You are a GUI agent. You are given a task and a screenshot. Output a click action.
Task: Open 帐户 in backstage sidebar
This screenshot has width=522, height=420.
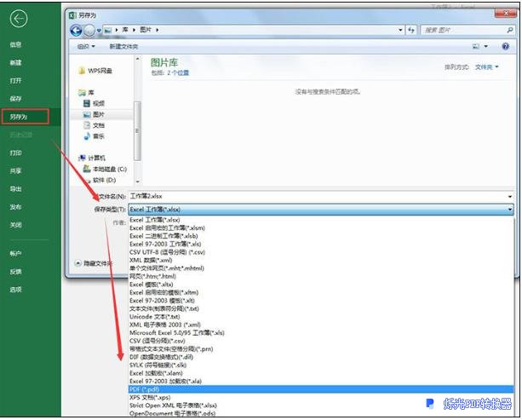pos(15,254)
